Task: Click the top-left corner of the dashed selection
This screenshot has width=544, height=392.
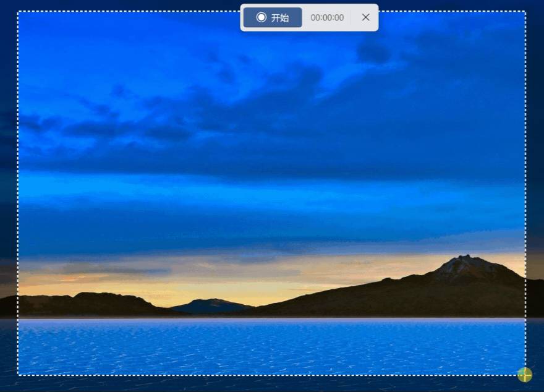Action: [18, 12]
